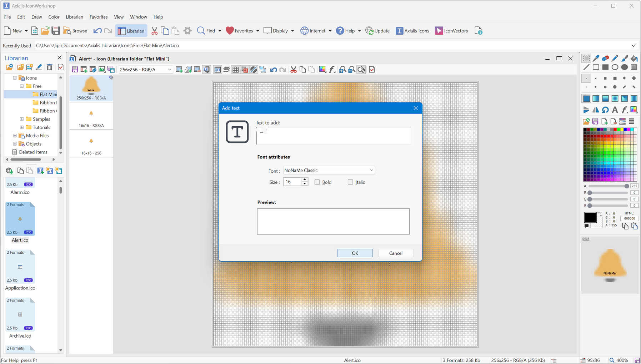Click the Axialis Icons toolbar button
This screenshot has height=364, width=641.
pos(412,31)
